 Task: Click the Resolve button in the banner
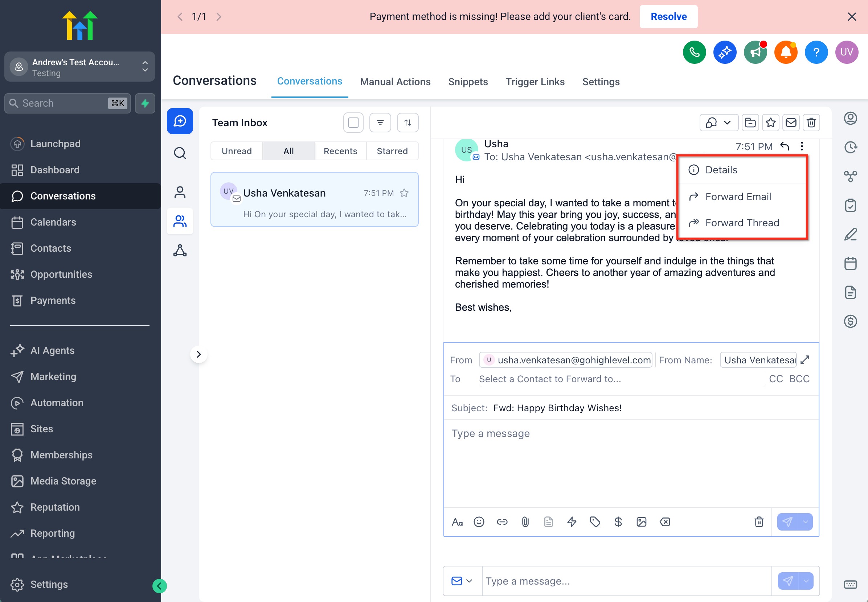click(x=668, y=17)
